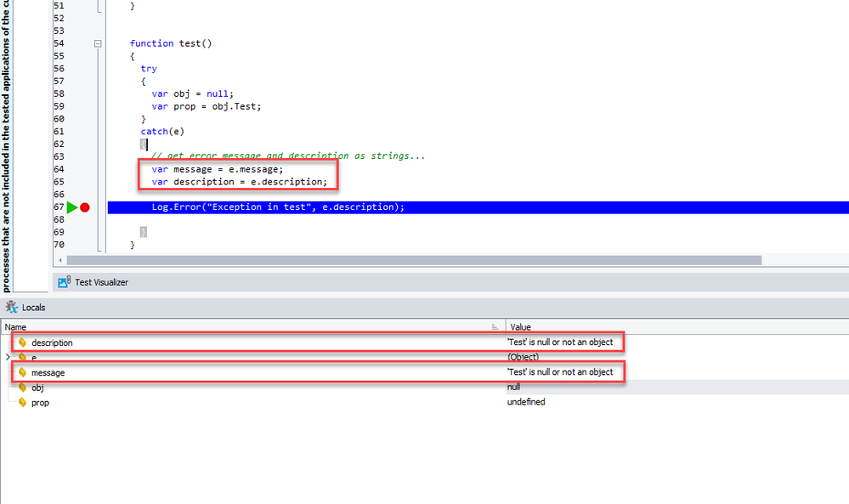
Task: Click the message variable icon
Action: point(23,372)
